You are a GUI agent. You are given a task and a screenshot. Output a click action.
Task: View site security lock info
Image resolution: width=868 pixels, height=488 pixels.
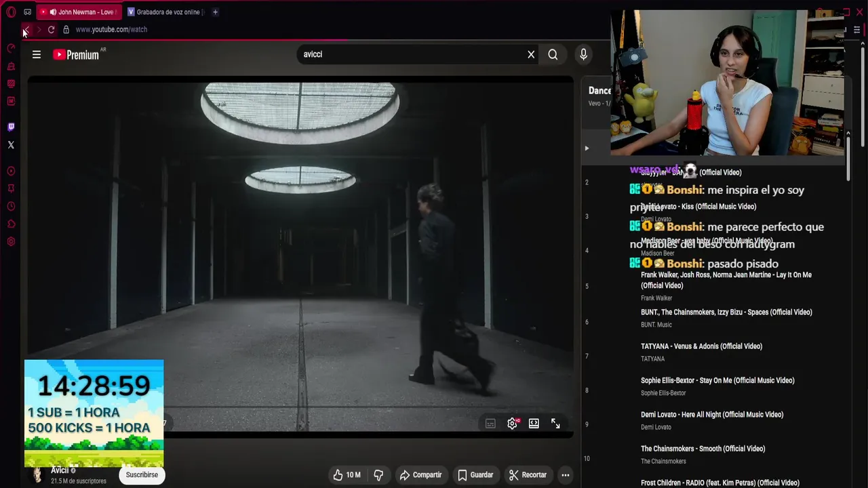(66, 30)
